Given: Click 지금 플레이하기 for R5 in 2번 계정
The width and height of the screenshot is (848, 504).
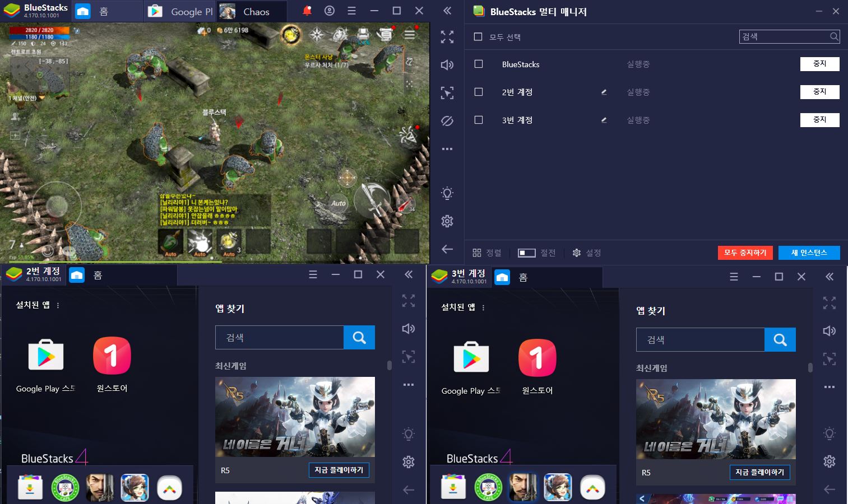Looking at the screenshot, I should tap(339, 470).
